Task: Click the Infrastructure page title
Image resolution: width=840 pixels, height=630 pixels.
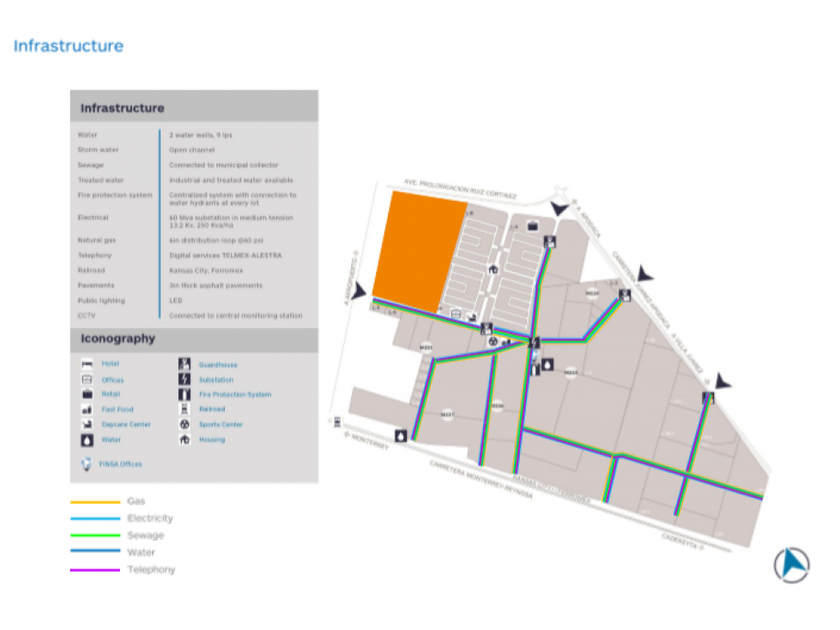Action: [x=69, y=46]
